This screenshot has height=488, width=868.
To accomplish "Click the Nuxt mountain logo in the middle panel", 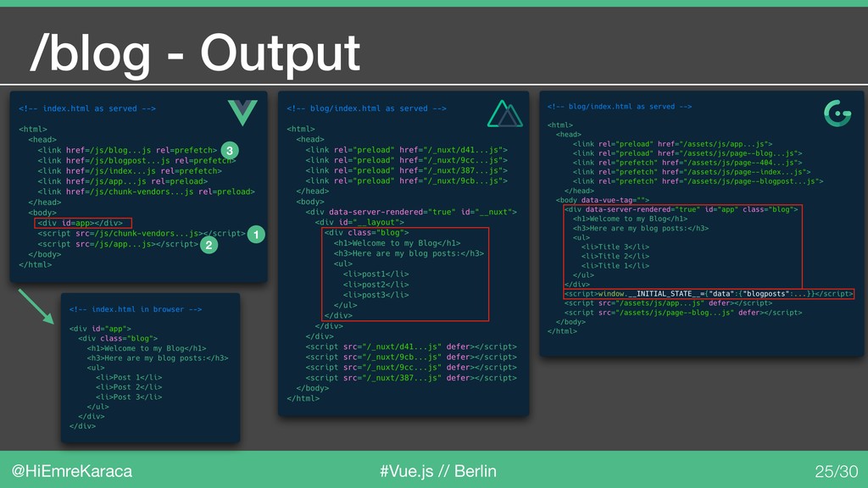I will tap(505, 114).
